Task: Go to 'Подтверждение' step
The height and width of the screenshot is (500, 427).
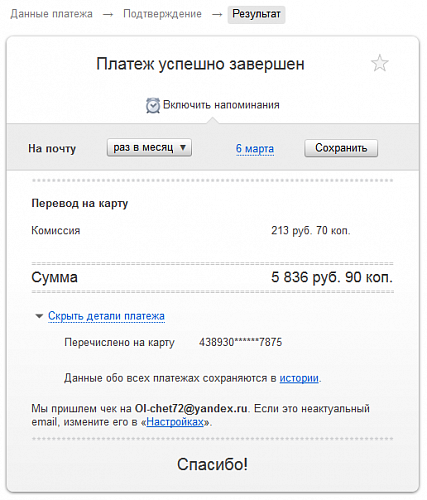Action: pos(162,14)
